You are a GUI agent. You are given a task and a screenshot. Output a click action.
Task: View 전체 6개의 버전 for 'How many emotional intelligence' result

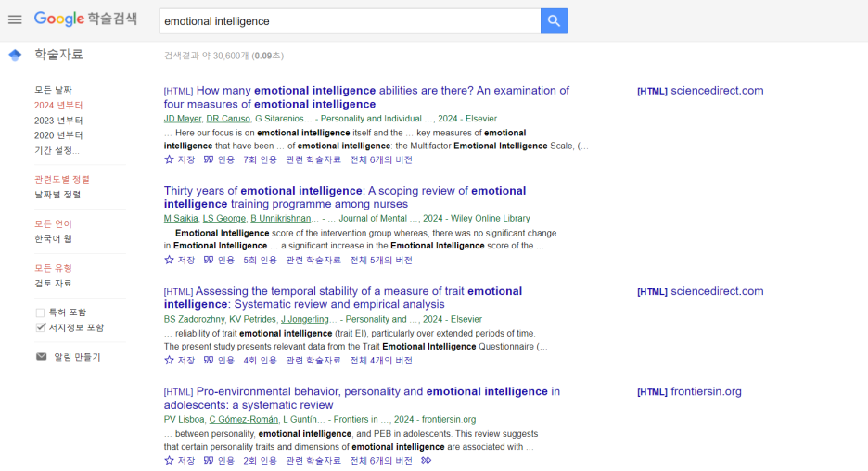click(381, 159)
